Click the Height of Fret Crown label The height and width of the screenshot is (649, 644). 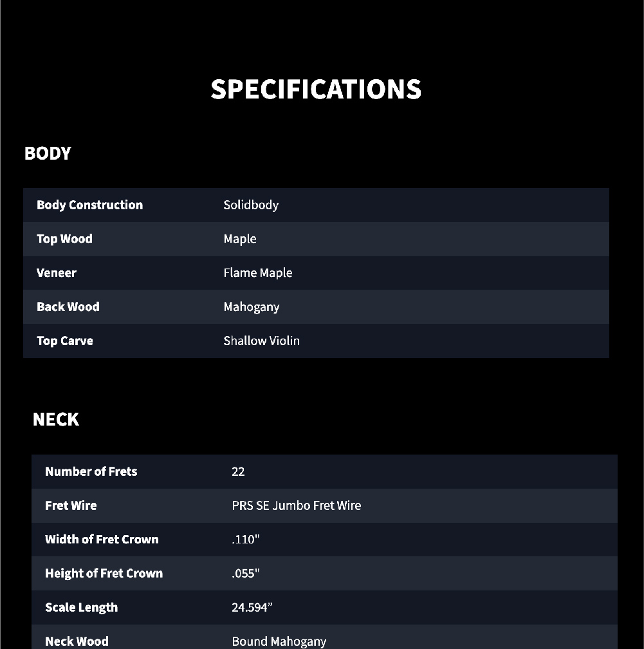point(104,574)
